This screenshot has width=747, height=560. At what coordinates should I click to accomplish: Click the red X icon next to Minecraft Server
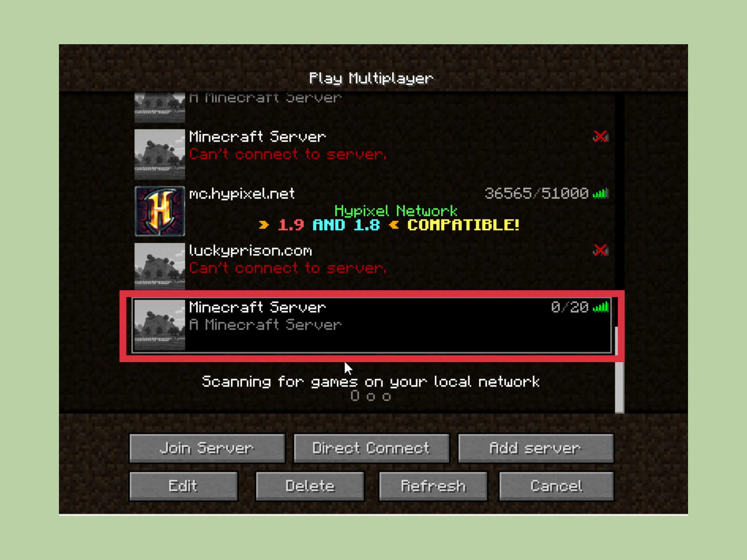pos(600,136)
